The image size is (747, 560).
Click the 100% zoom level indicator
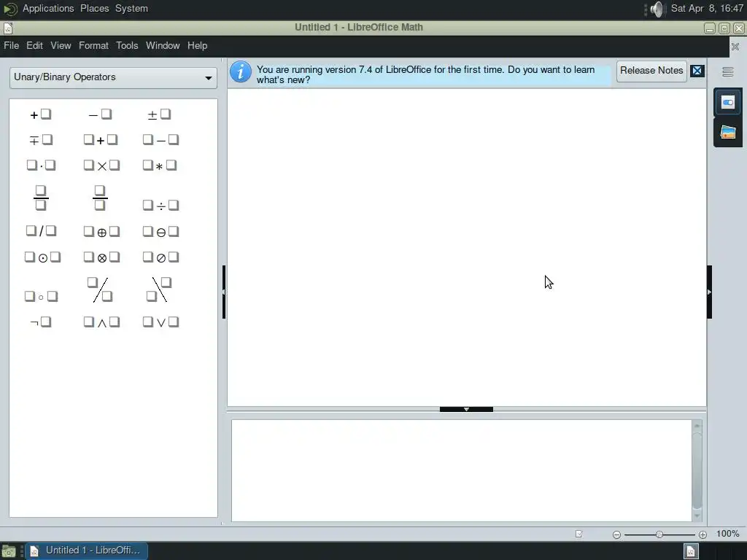point(727,534)
